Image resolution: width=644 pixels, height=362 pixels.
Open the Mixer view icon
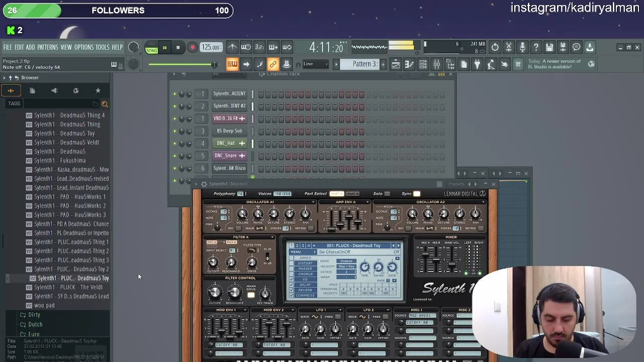pos(437,64)
